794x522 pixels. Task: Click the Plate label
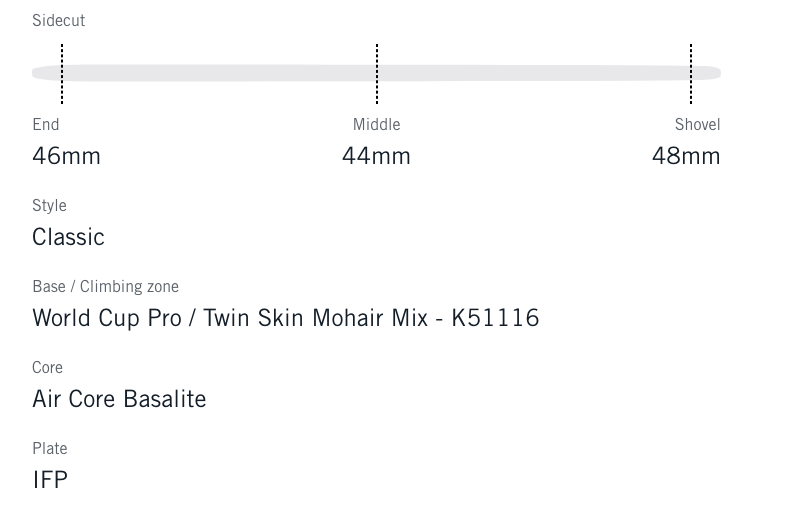[50, 448]
